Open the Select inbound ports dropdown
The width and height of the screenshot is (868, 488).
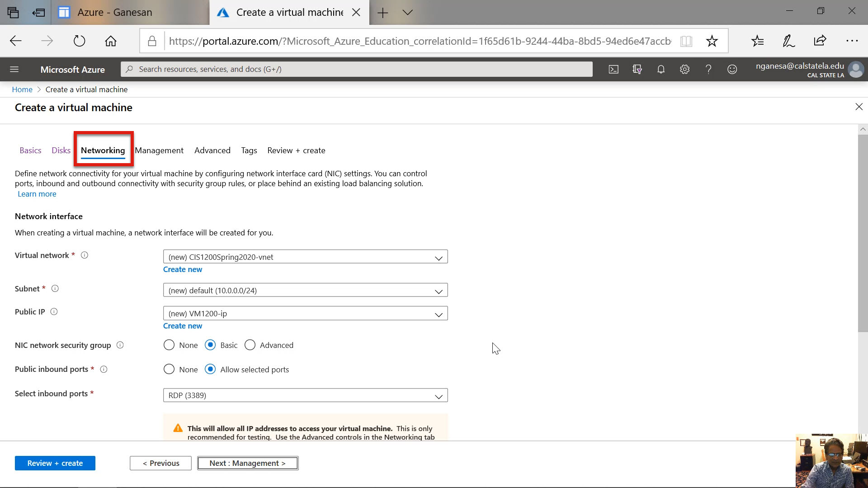(x=305, y=395)
